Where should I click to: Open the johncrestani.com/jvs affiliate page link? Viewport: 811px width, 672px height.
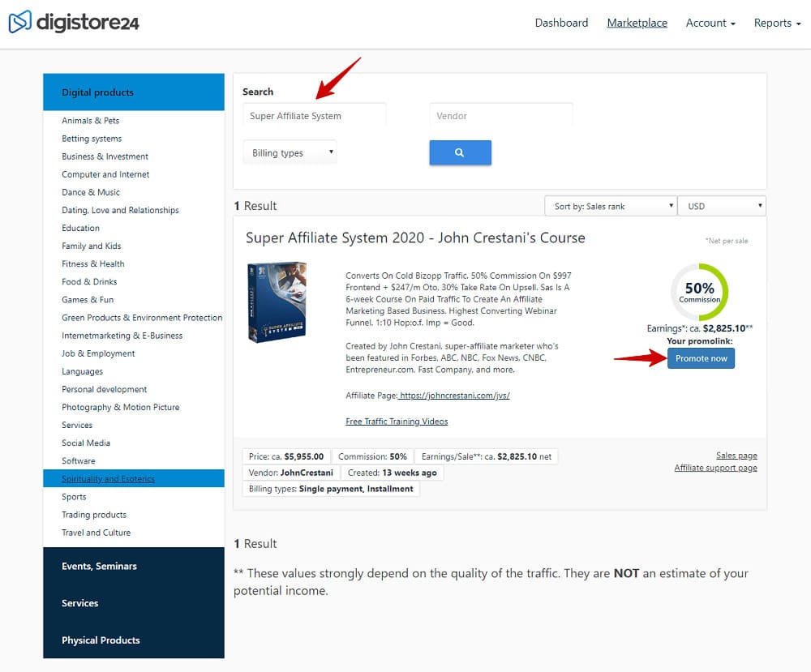(455, 396)
